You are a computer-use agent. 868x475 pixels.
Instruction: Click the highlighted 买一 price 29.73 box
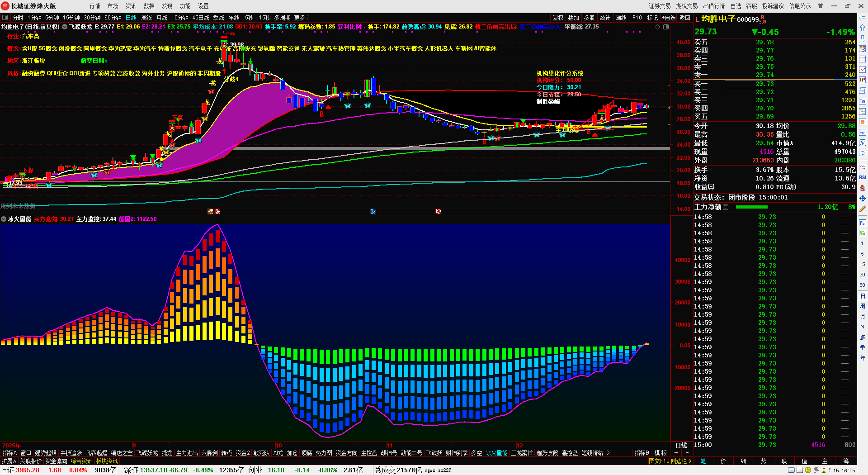750,84
